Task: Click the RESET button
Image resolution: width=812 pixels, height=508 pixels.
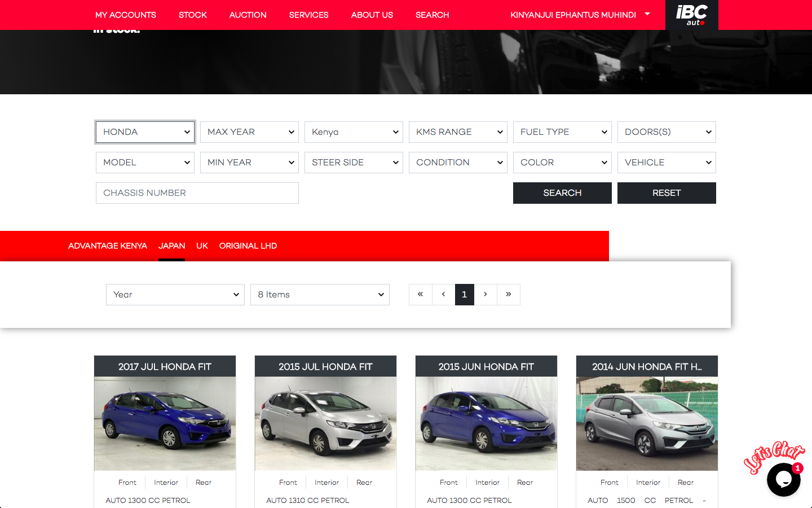Action: pyautogui.click(x=667, y=193)
